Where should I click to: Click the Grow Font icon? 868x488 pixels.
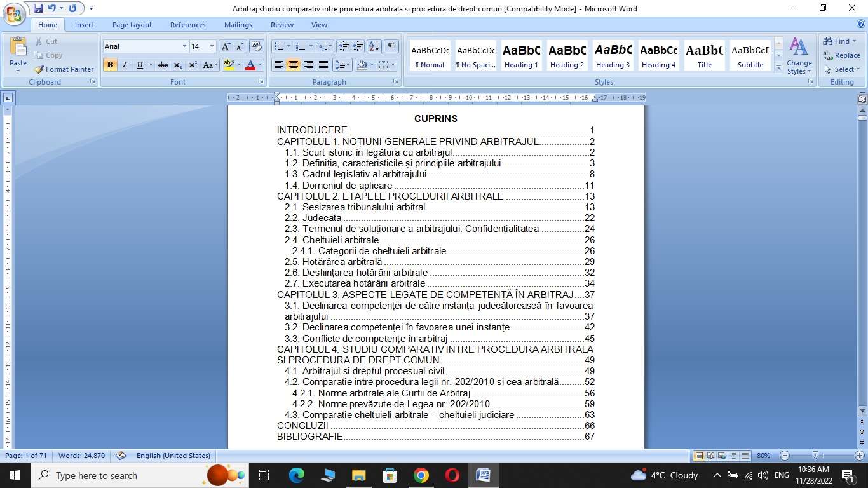click(226, 46)
